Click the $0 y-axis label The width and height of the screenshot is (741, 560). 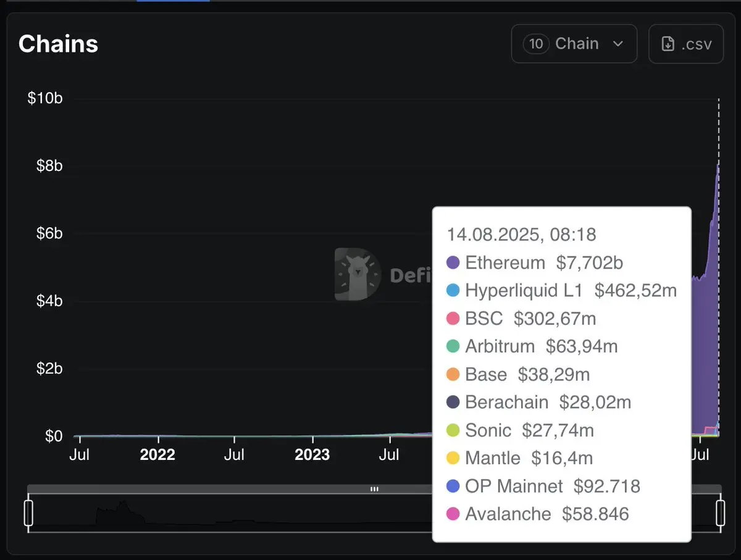click(54, 436)
